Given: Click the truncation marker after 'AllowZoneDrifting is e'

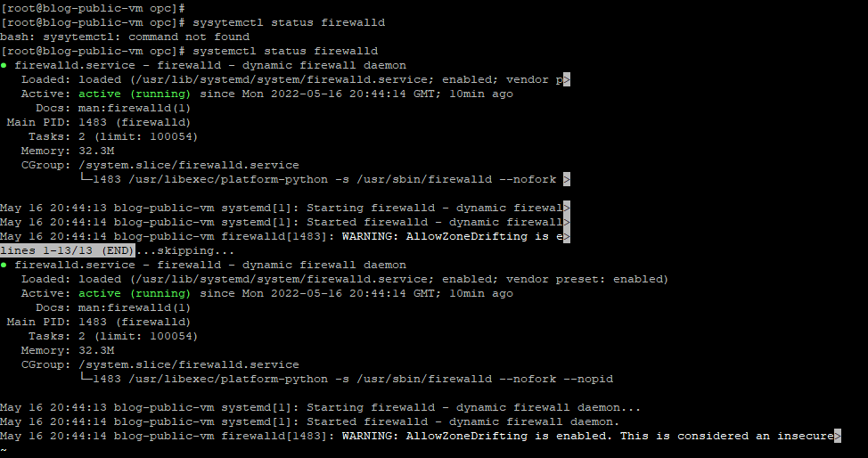Looking at the screenshot, I should pos(567,236).
